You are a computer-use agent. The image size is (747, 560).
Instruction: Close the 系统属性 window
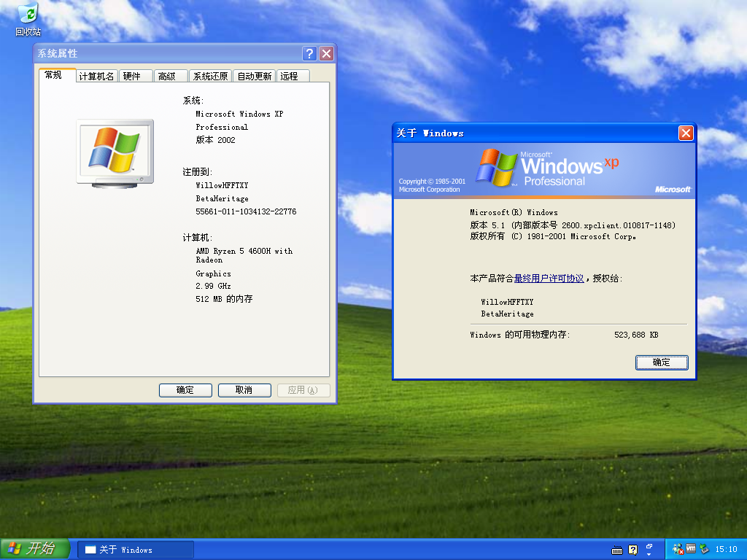click(x=326, y=53)
